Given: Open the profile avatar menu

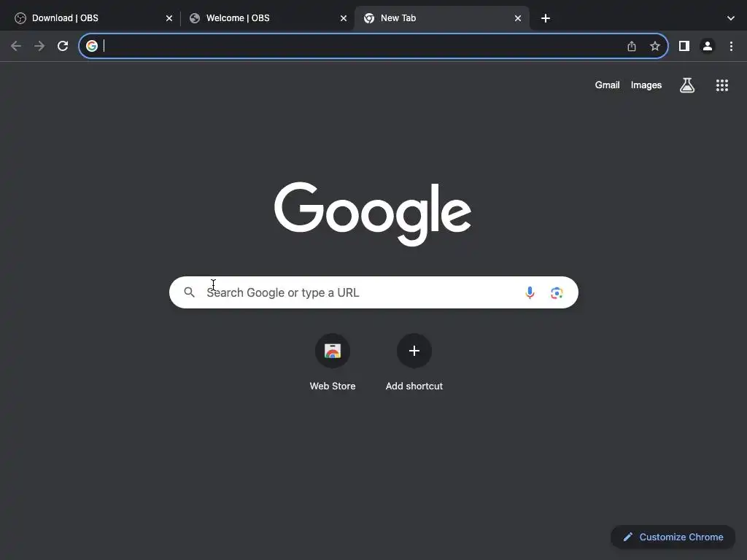Looking at the screenshot, I should [x=708, y=46].
